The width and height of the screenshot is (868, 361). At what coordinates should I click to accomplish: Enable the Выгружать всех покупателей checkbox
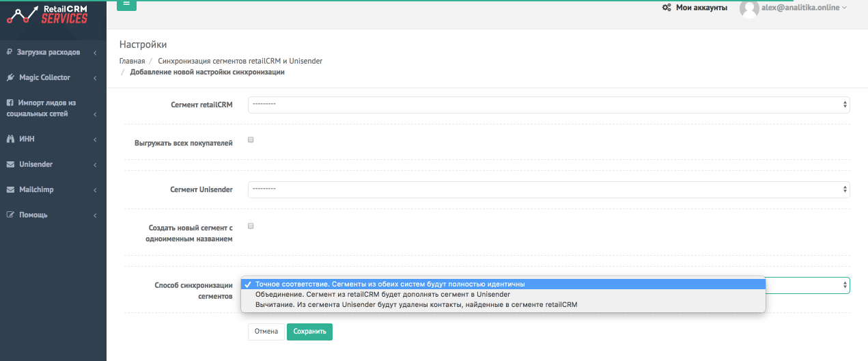tap(251, 139)
